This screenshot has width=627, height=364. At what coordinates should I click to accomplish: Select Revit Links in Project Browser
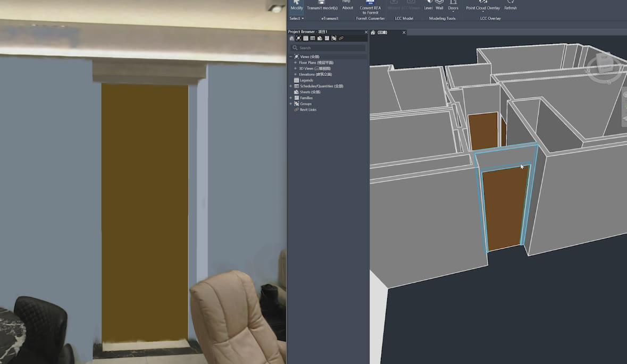[x=308, y=109]
